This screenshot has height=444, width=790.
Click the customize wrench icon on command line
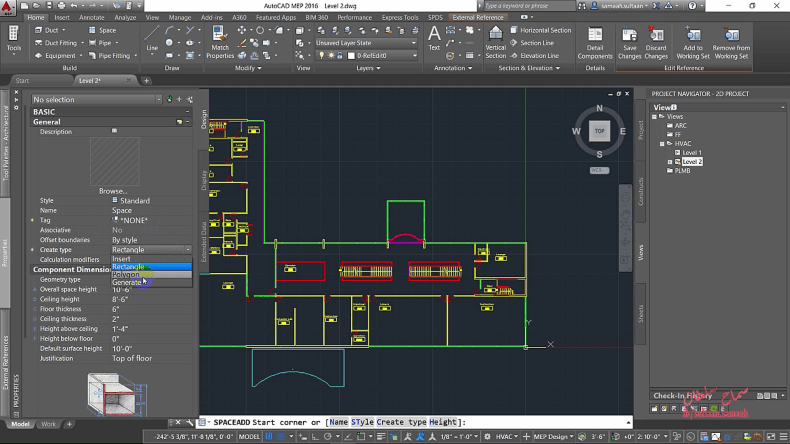[x=189, y=422]
